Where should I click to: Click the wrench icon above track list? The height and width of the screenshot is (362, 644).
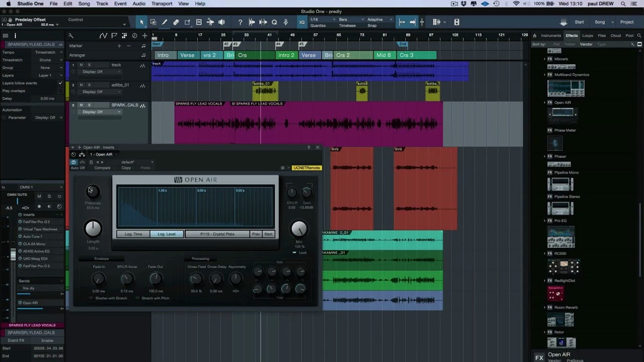pos(71,36)
